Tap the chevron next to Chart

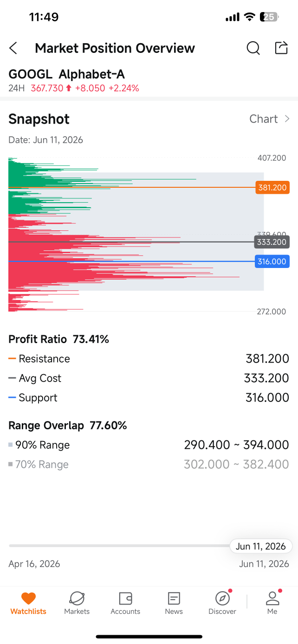(287, 119)
